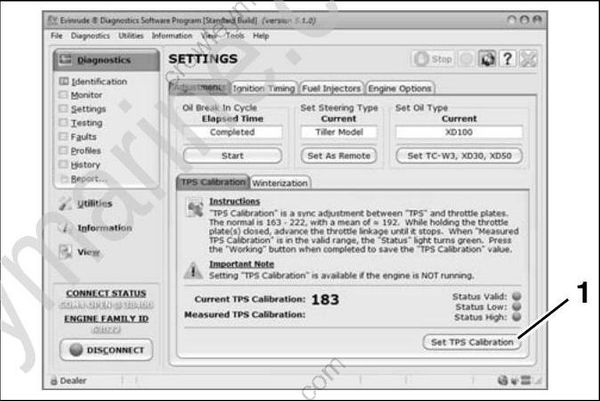Click the Elapsed Time Completed field
Viewport: 600px width, 401px height.
[x=232, y=132]
